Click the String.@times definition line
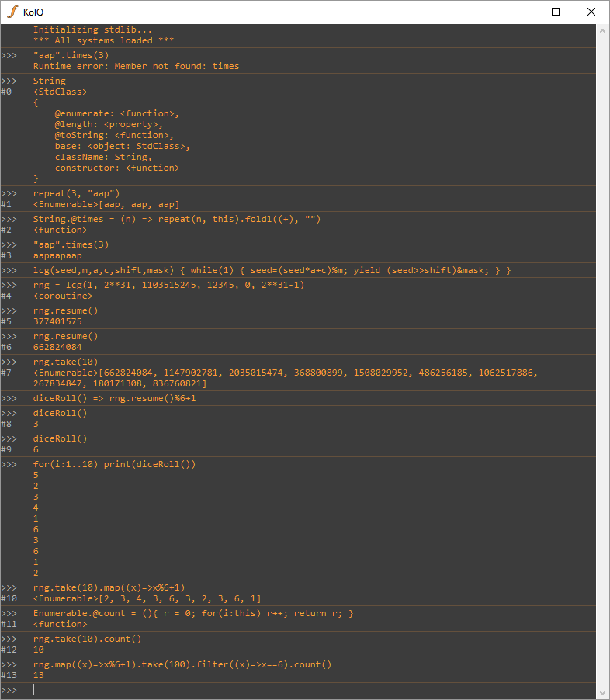This screenshot has width=610, height=700. point(177,219)
